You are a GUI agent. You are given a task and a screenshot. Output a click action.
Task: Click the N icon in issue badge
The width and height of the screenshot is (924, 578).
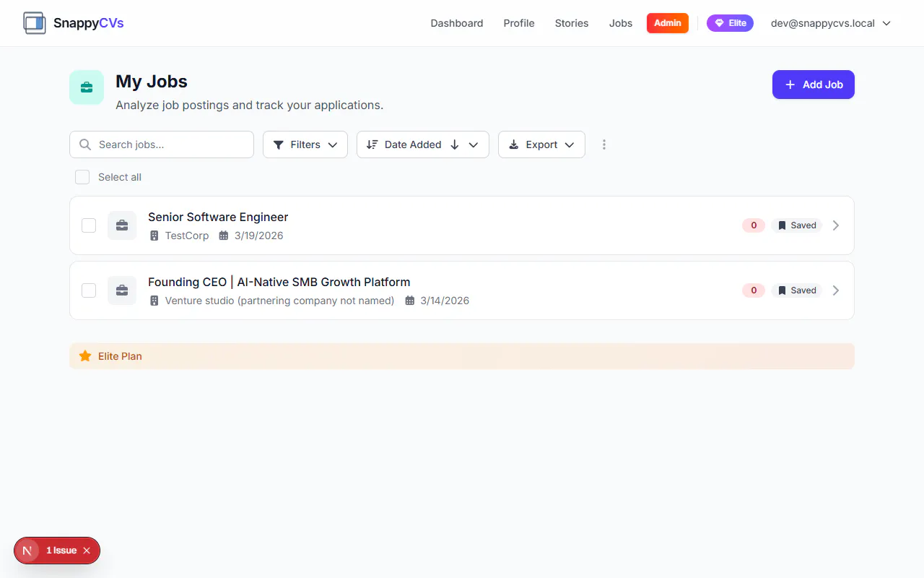[27, 551]
